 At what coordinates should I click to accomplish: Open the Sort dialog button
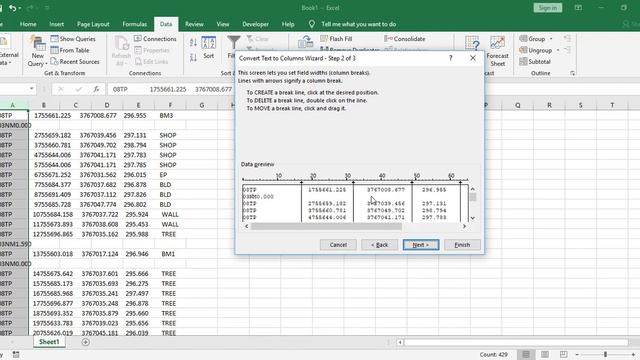click(x=209, y=48)
